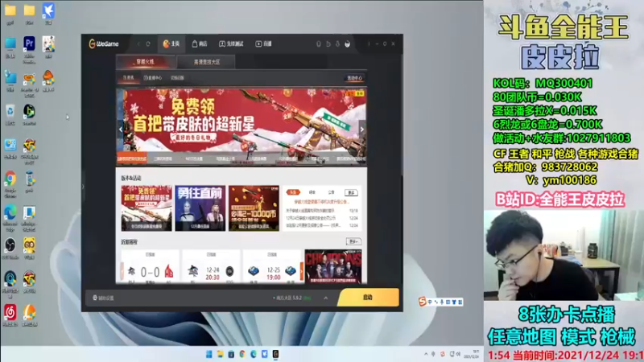Click the WeGame logo
Image resolution: width=644 pixels, height=362 pixels.
click(104, 44)
